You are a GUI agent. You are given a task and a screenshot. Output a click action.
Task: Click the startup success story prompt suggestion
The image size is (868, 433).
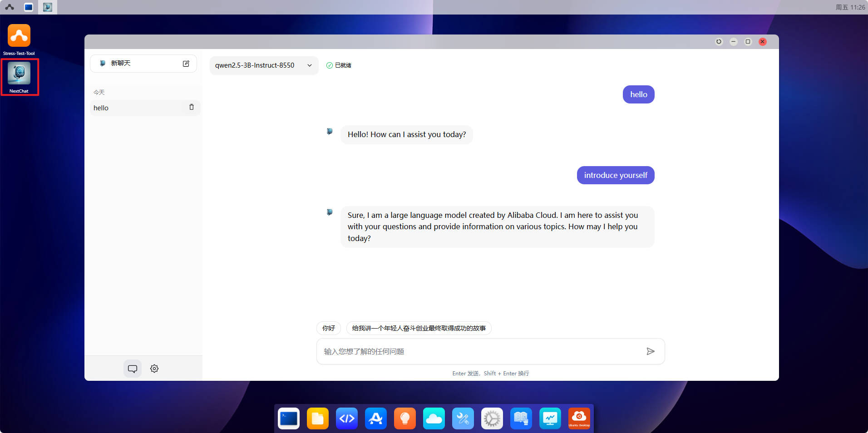tap(419, 328)
